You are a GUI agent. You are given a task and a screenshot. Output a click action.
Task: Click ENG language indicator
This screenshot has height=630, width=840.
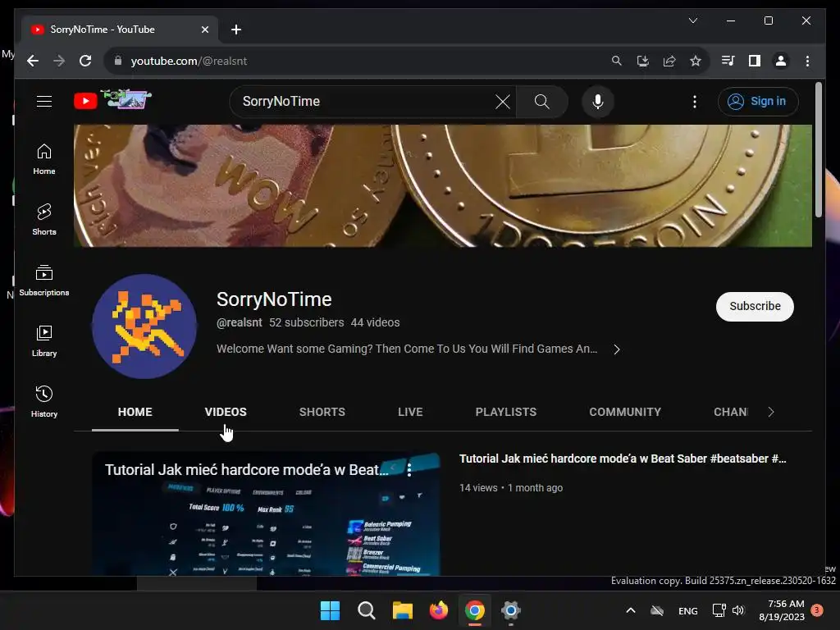688,610
